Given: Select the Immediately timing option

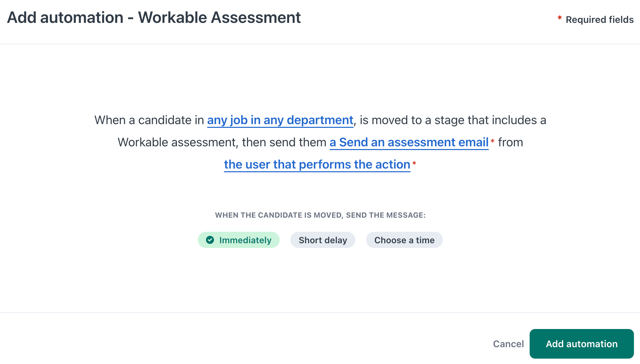Looking at the screenshot, I should click(239, 240).
